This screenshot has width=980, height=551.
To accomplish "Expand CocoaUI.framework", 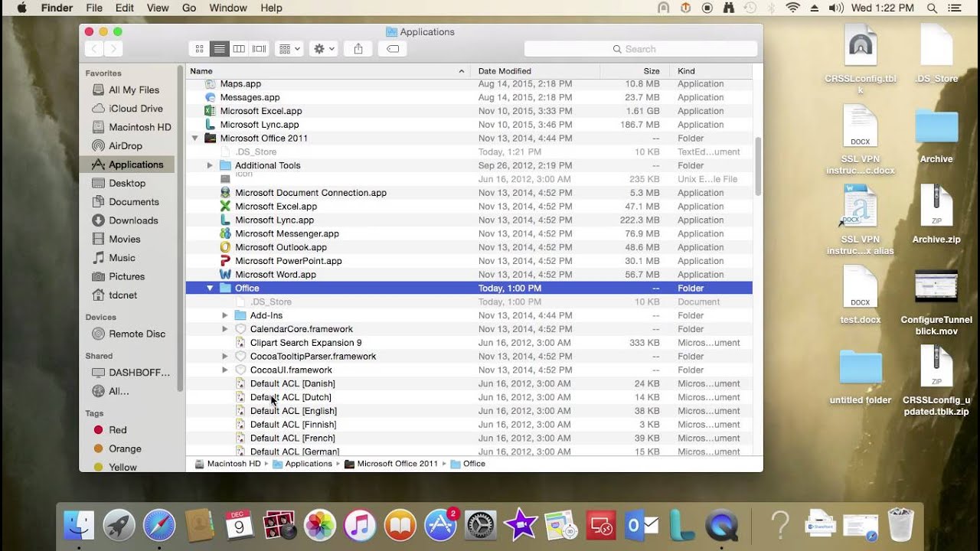I will pos(224,370).
